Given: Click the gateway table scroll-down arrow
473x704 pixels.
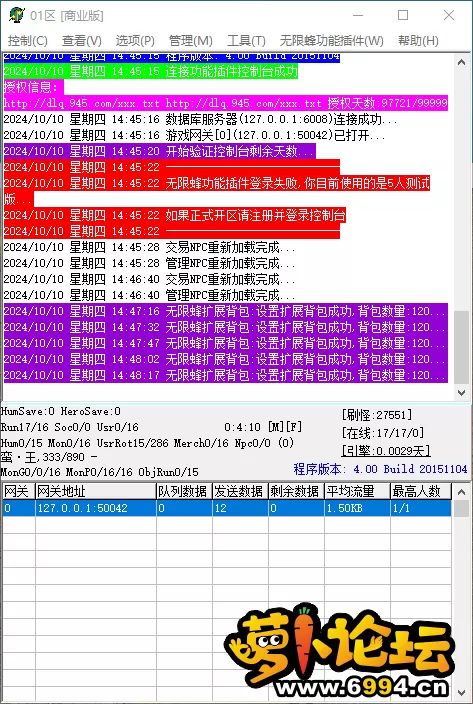Looking at the screenshot, I should click(x=461, y=693).
